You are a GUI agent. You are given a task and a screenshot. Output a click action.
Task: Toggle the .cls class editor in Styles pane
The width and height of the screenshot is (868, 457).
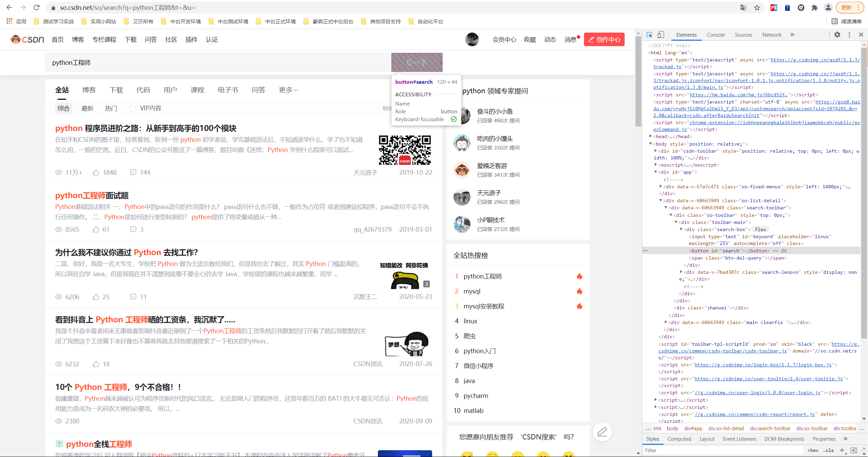click(829, 450)
